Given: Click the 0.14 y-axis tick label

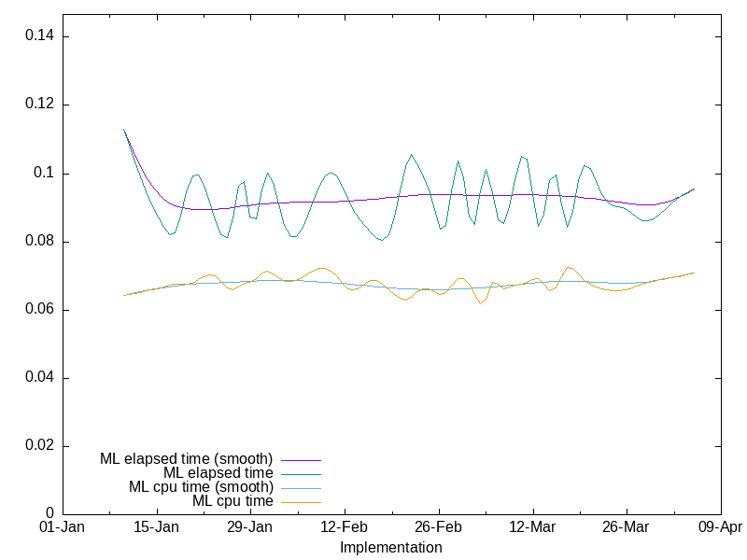Looking at the screenshot, I should pyautogui.click(x=37, y=36).
